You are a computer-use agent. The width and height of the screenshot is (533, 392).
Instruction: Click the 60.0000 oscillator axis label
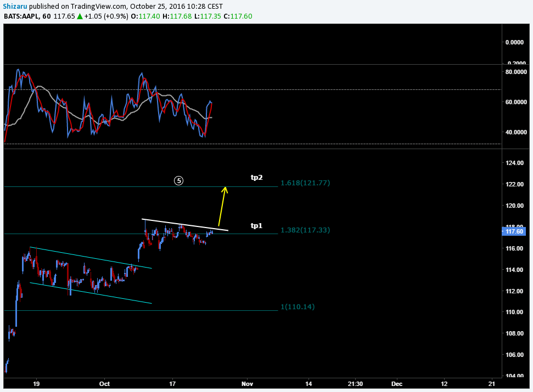tap(516, 102)
